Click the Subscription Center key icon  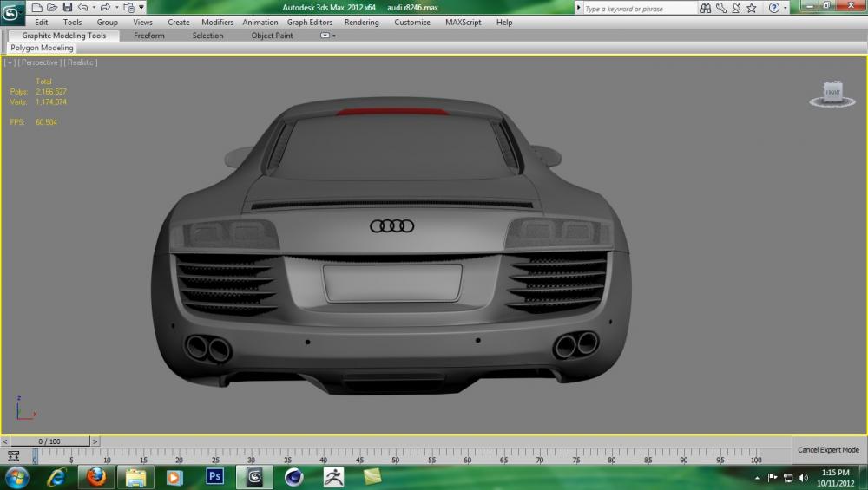coord(720,8)
